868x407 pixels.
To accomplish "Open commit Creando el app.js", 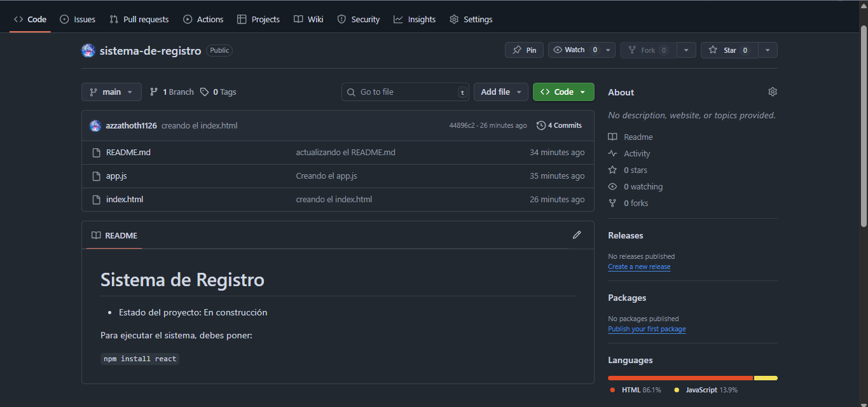I will [x=326, y=176].
